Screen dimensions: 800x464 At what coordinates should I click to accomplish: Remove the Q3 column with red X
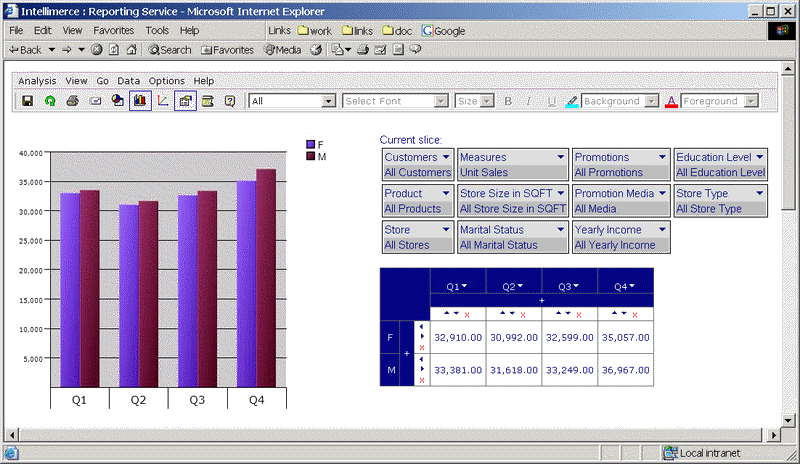579,315
